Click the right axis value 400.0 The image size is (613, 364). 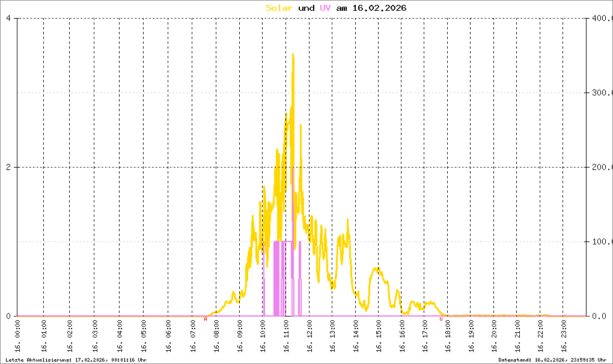coord(600,18)
